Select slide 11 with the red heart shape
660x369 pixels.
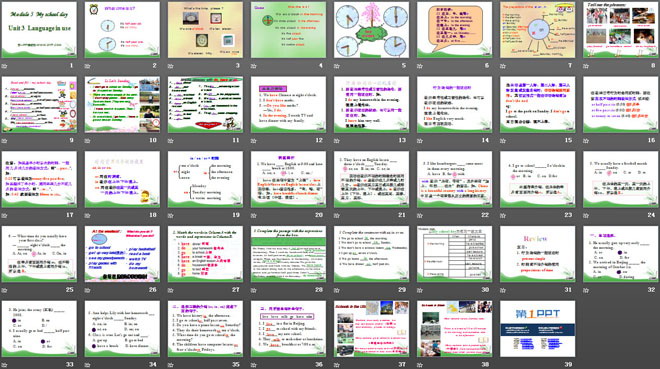[x=205, y=105]
